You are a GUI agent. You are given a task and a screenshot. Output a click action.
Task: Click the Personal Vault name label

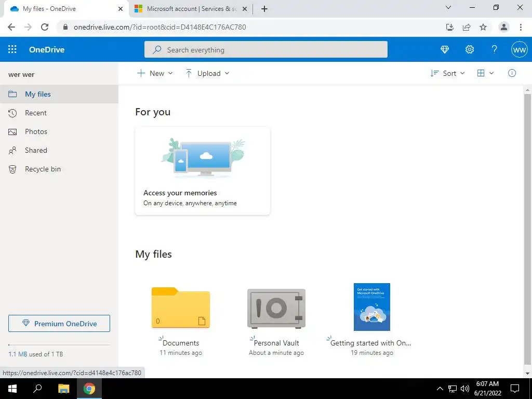point(276,343)
